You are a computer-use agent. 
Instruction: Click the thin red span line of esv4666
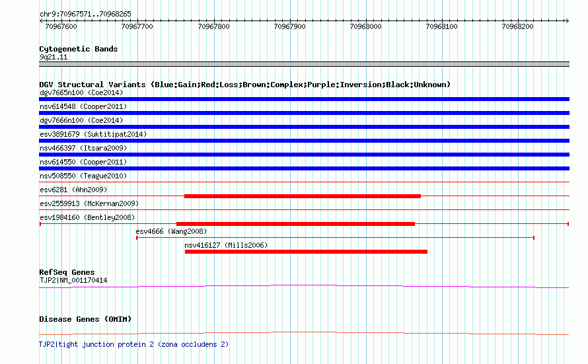tap(335, 238)
